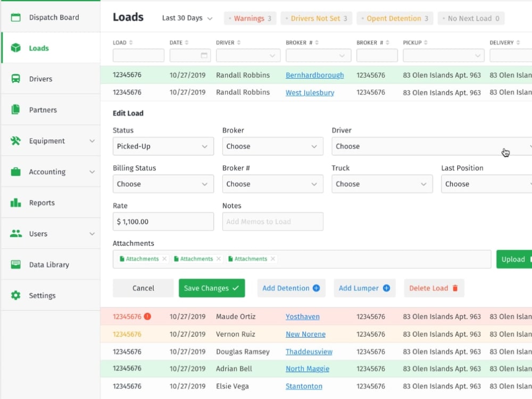
Task: Sort by DELIVERY column arrows
Action: [x=518, y=43]
